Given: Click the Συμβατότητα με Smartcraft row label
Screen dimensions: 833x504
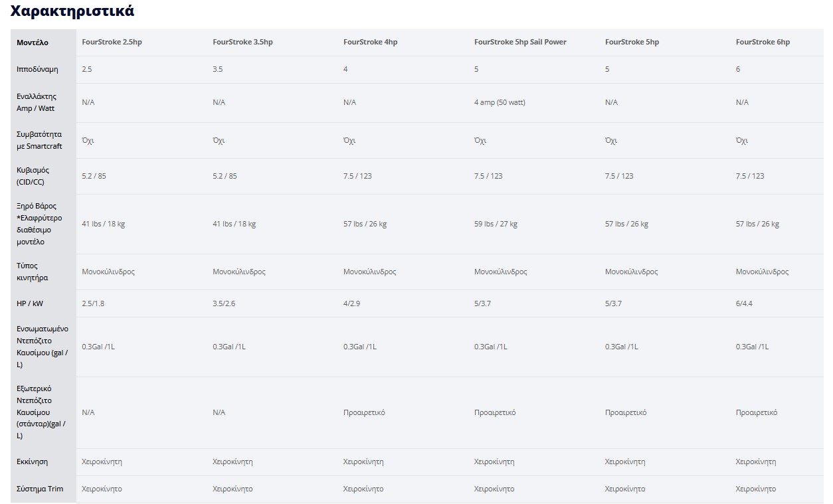Looking at the screenshot, I should click(x=39, y=140).
